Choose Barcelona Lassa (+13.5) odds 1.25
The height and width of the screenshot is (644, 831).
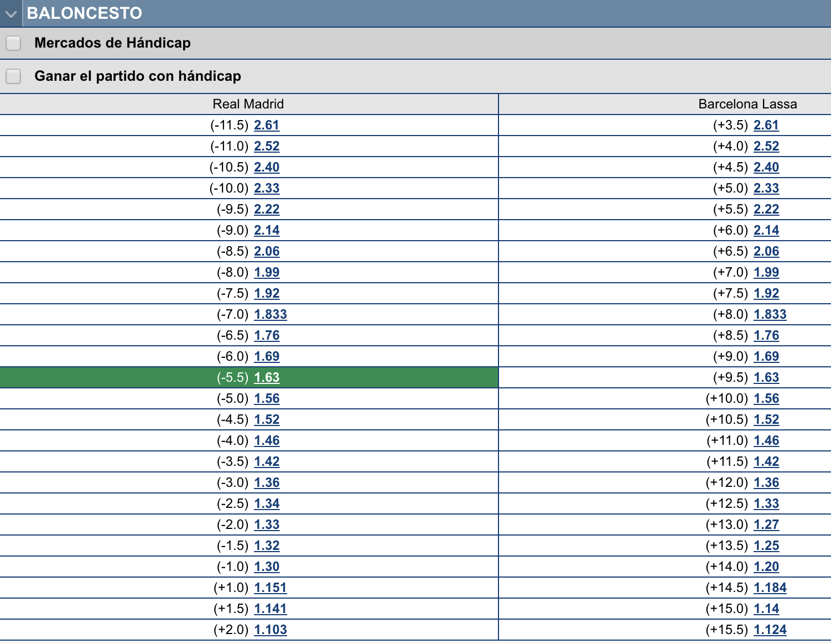pyautogui.click(x=766, y=546)
